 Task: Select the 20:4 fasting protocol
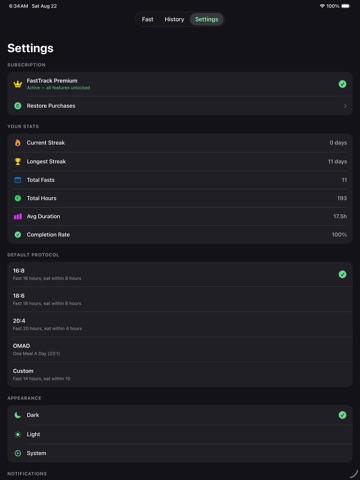tap(180, 324)
